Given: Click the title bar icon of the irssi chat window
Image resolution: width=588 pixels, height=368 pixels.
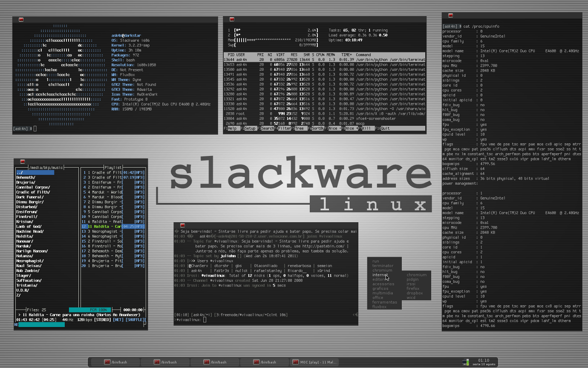Looking at the screenshot, I should (x=182, y=225).
